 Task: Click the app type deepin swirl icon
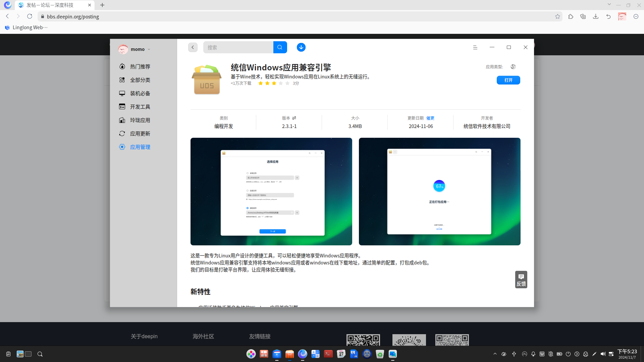tap(513, 67)
